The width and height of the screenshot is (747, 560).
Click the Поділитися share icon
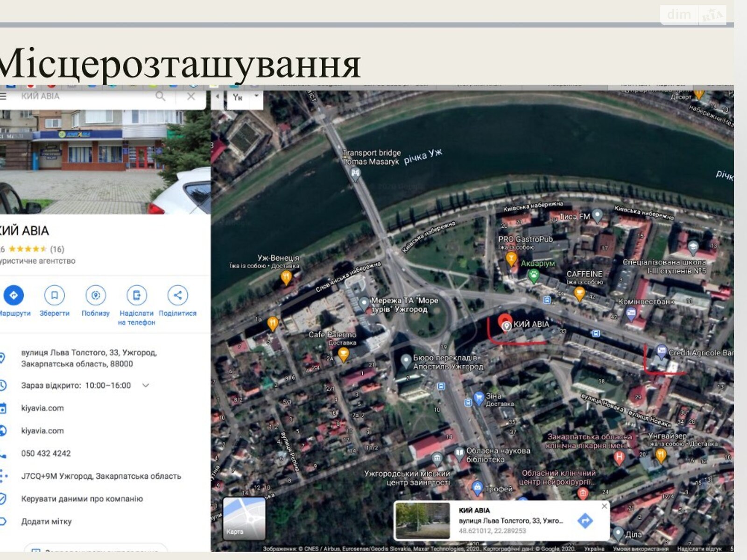click(x=177, y=295)
